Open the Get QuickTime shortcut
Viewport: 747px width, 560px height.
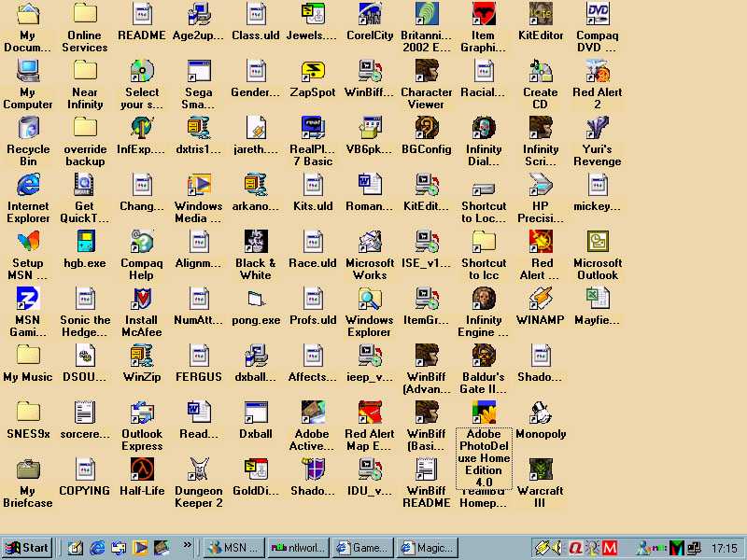coord(85,185)
